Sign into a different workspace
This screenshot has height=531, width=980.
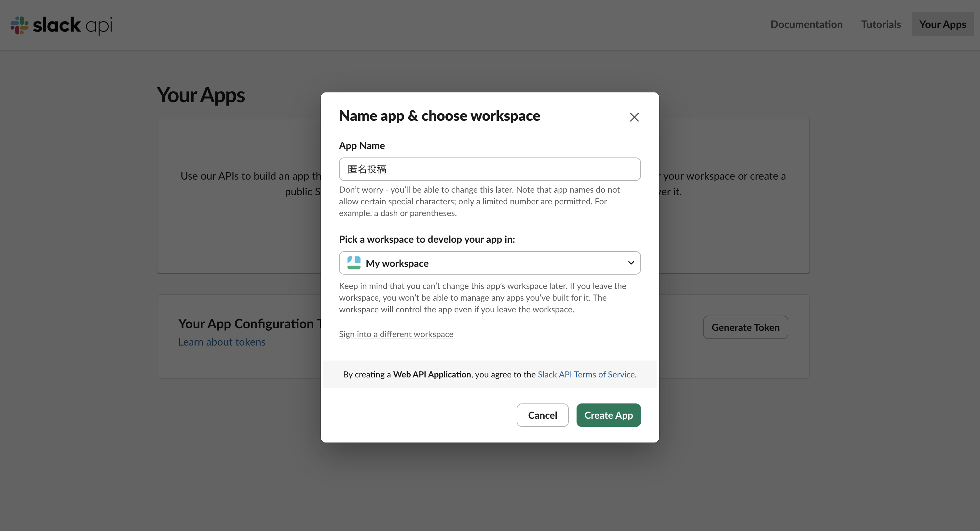click(396, 334)
